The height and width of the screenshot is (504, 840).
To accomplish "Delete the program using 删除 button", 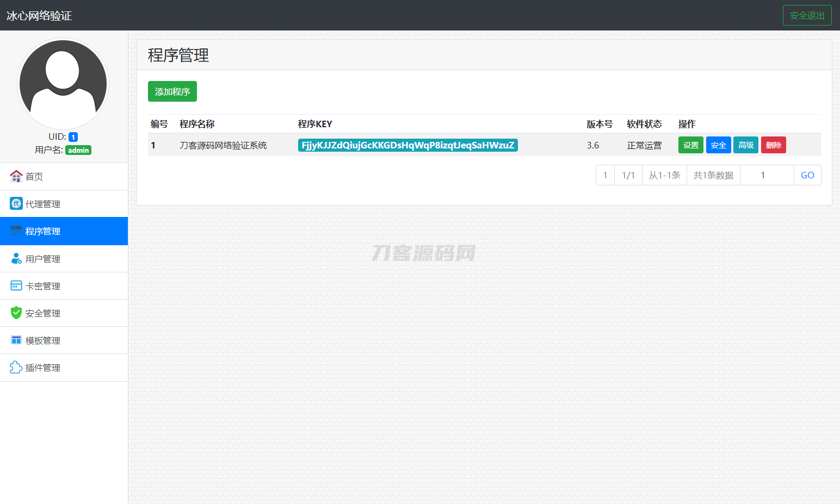I will click(773, 145).
